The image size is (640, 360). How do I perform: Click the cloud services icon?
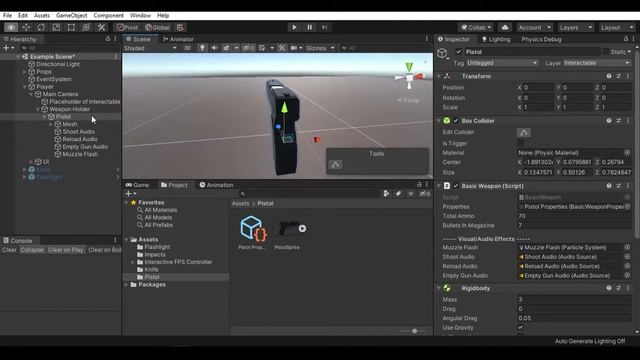click(x=505, y=27)
